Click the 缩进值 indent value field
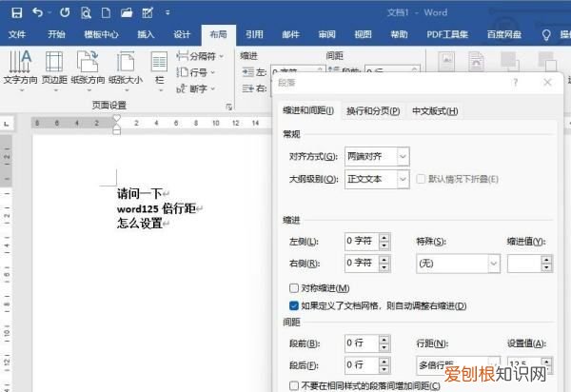The width and height of the screenshot is (571, 392). click(523, 264)
